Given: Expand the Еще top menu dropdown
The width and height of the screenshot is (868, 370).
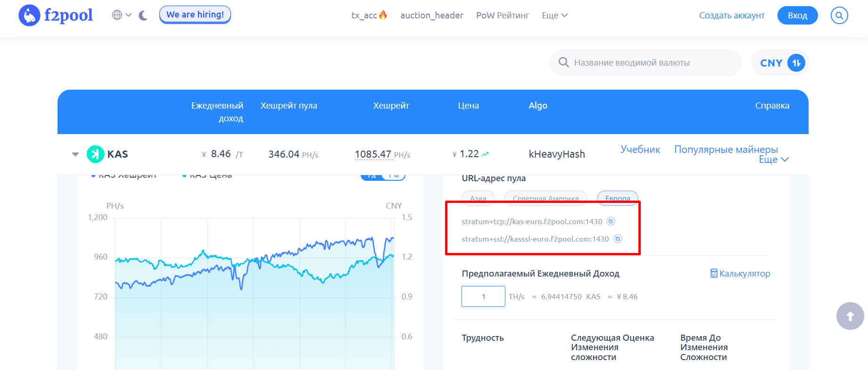Looking at the screenshot, I should point(554,16).
